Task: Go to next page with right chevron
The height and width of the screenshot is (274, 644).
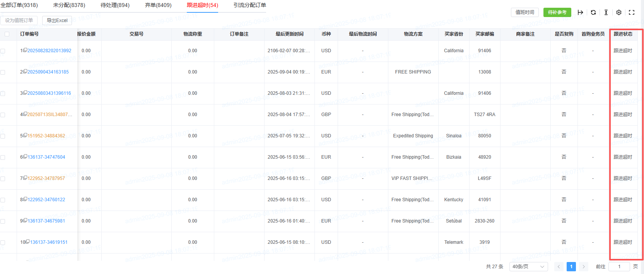Action: tap(584, 267)
